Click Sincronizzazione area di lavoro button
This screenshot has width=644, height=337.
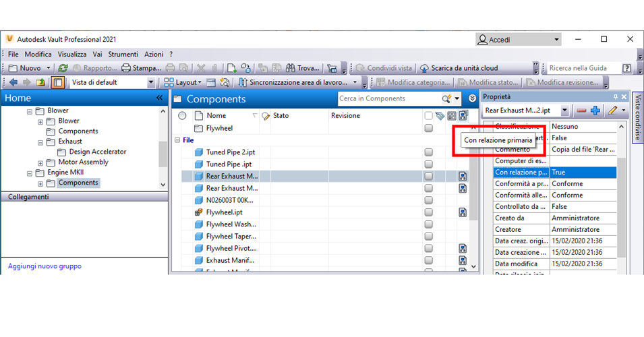293,82
